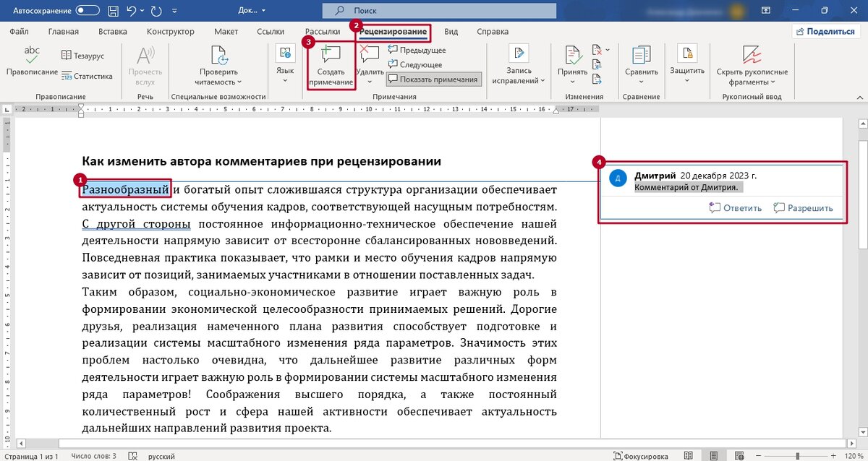This screenshot has width=868, height=461.
Task: Expand the Принять dropdown arrow
Action: coord(572,82)
